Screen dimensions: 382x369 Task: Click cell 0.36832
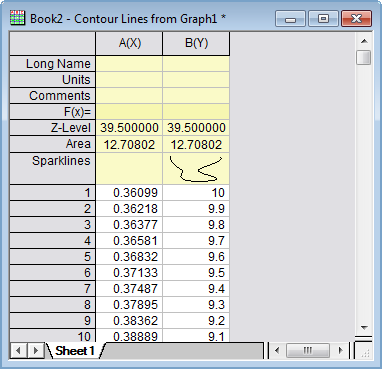129,257
